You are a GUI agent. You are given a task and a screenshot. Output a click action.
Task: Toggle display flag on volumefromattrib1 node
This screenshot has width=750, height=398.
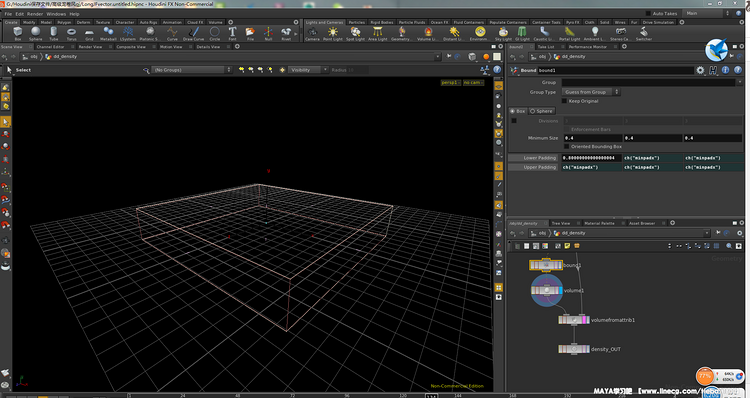[x=587, y=320]
